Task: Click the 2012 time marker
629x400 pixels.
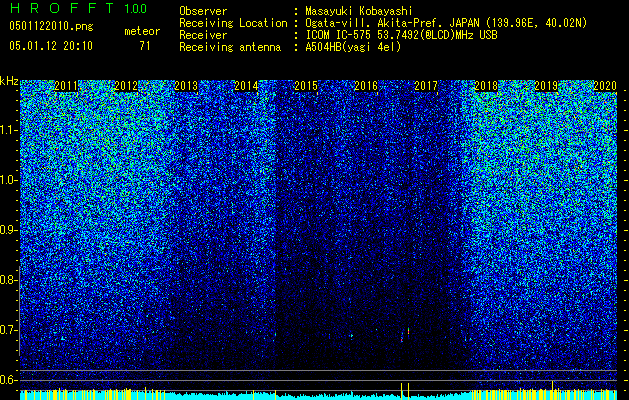Action: coord(126,86)
